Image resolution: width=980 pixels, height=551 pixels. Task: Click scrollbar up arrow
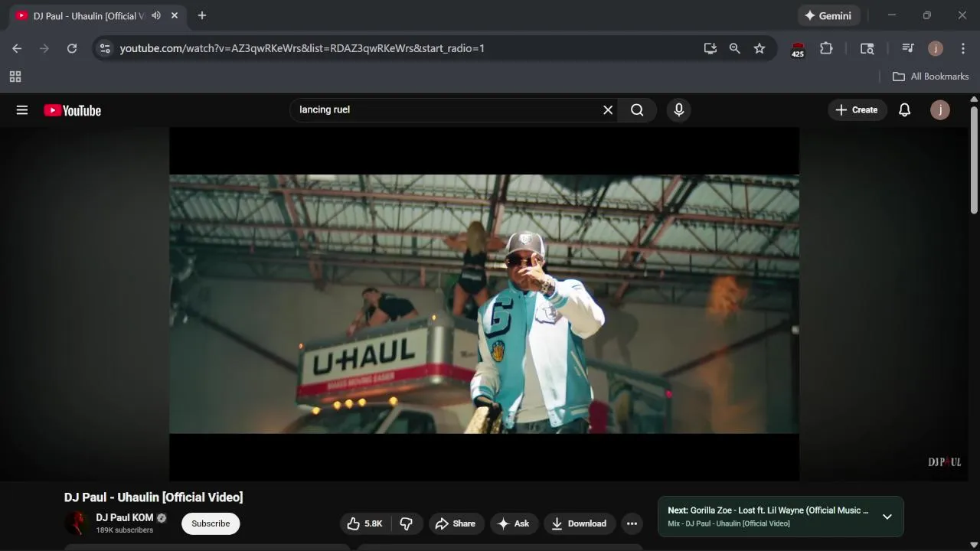[x=974, y=99]
